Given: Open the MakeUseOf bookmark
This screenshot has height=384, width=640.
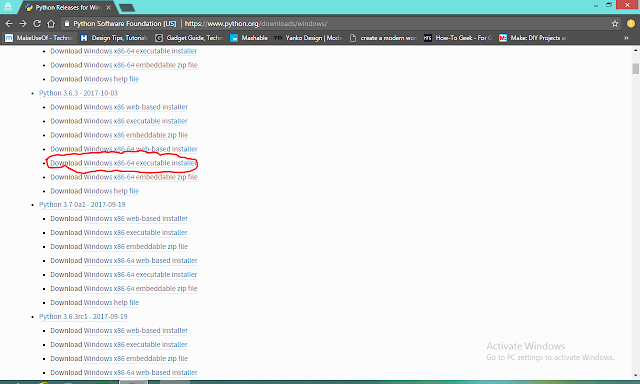Looking at the screenshot, I should click(39, 38).
